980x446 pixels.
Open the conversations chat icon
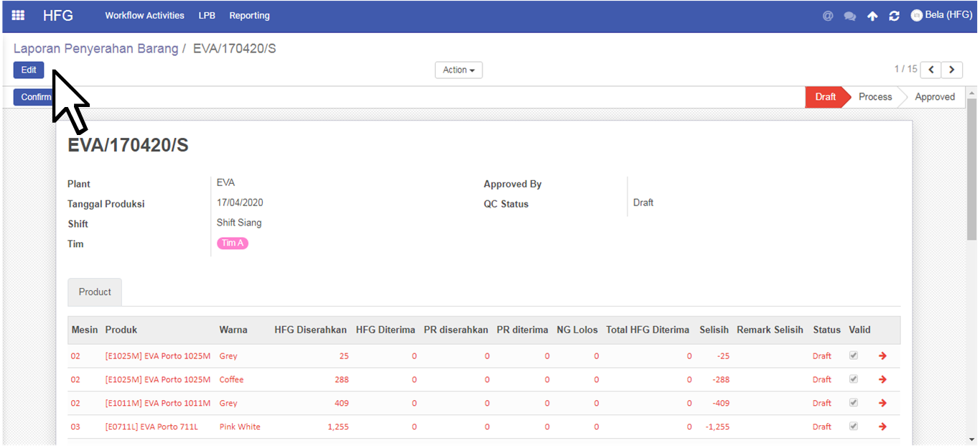(x=850, y=16)
